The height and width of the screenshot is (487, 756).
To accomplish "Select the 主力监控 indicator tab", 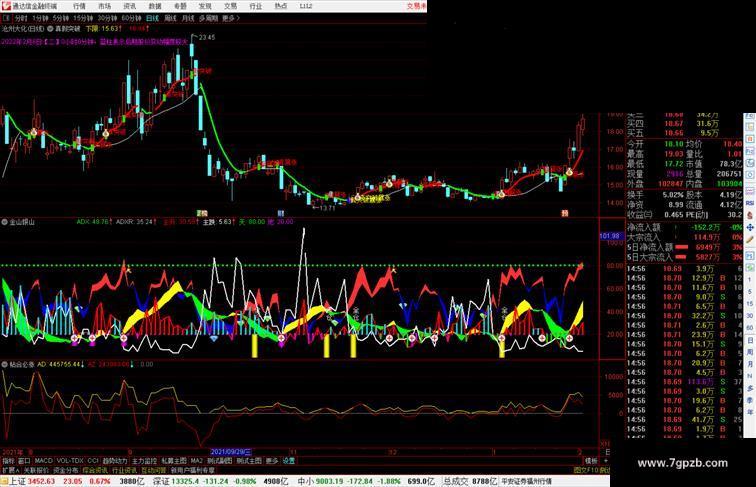I will (x=144, y=460).
